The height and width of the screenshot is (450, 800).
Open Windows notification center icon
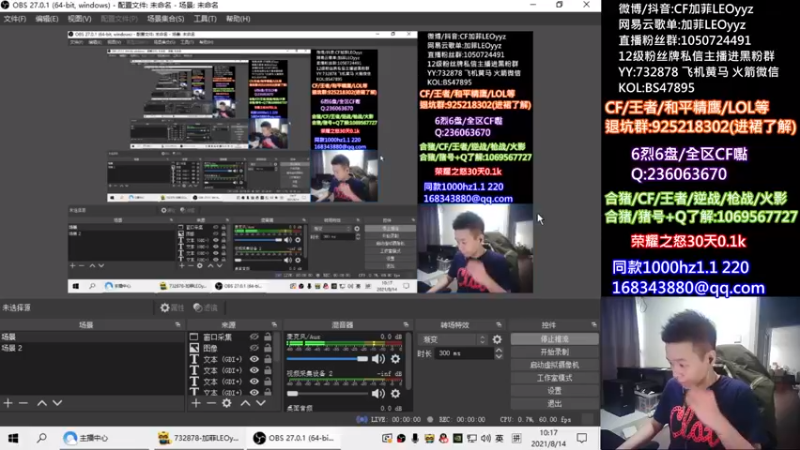tap(582, 438)
